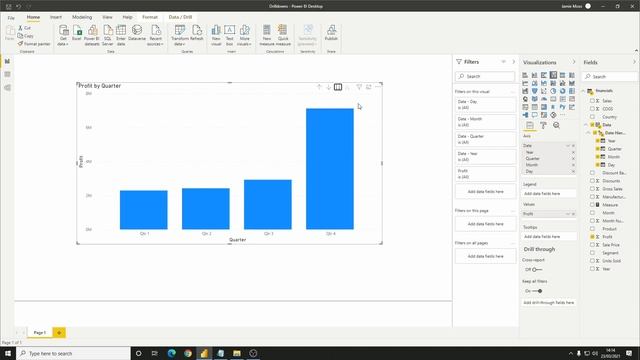Turn on drill down mode on the chart
The image size is (640, 360).
[329, 87]
